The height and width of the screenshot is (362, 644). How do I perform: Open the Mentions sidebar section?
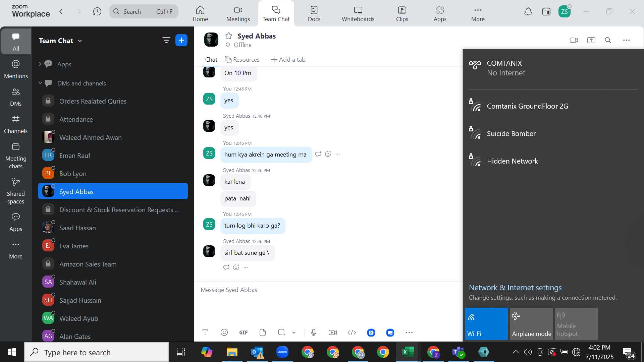point(16,69)
